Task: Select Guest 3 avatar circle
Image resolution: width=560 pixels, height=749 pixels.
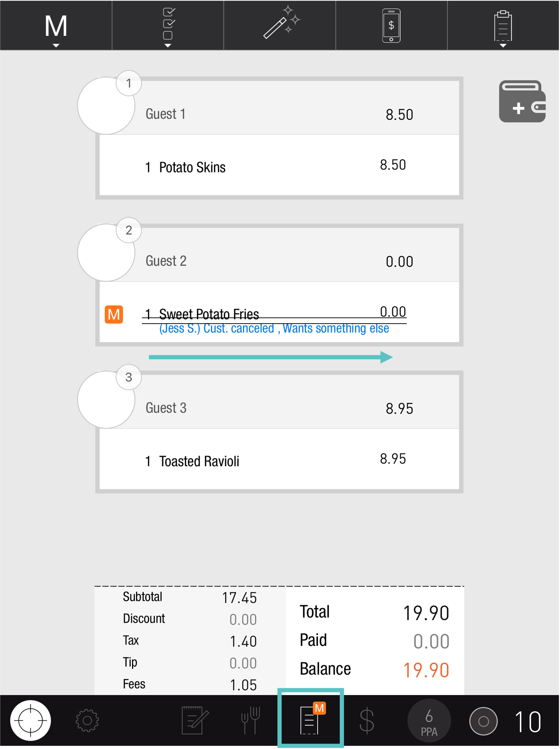Action: pyautogui.click(x=106, y=399)
